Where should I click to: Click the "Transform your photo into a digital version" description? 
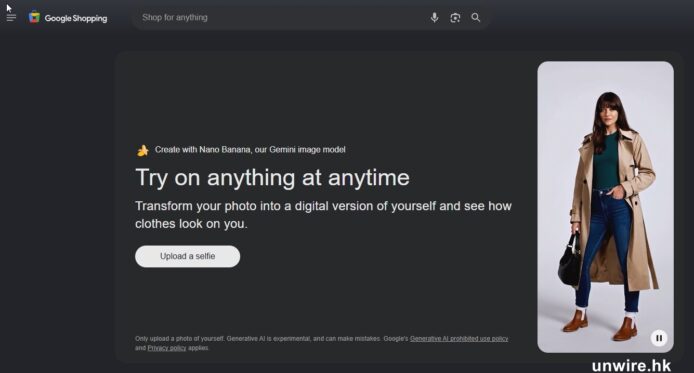tap(323, 215)
